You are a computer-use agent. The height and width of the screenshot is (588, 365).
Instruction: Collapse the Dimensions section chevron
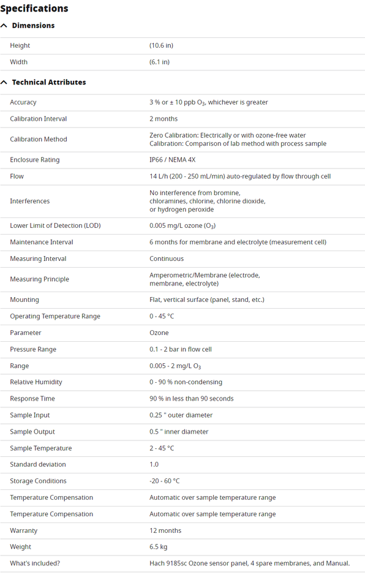(x=4, y=26)
